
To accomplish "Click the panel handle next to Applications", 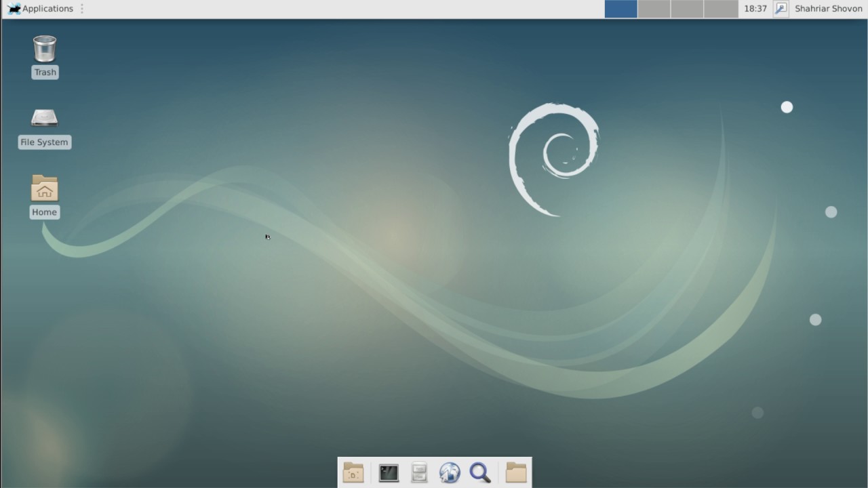I will pyautogui.click(x=82, y=9).
